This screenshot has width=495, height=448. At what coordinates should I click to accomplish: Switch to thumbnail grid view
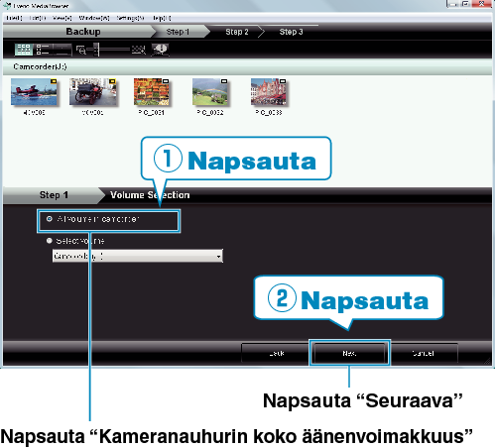[23, 50]
